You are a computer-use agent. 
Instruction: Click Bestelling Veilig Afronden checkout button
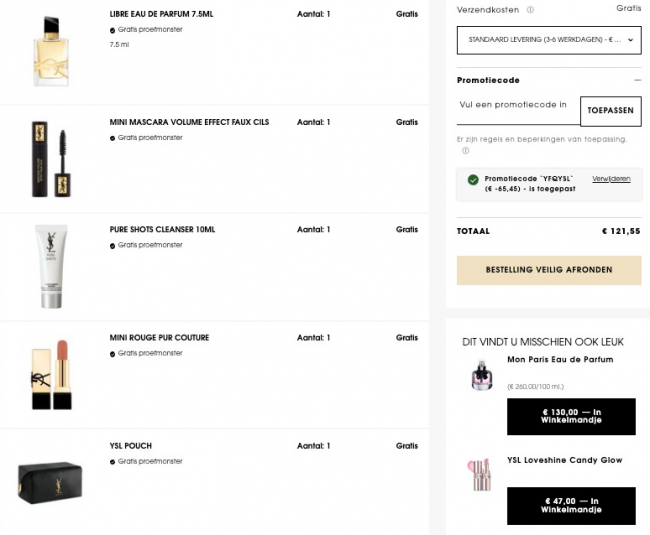point(548,270)
